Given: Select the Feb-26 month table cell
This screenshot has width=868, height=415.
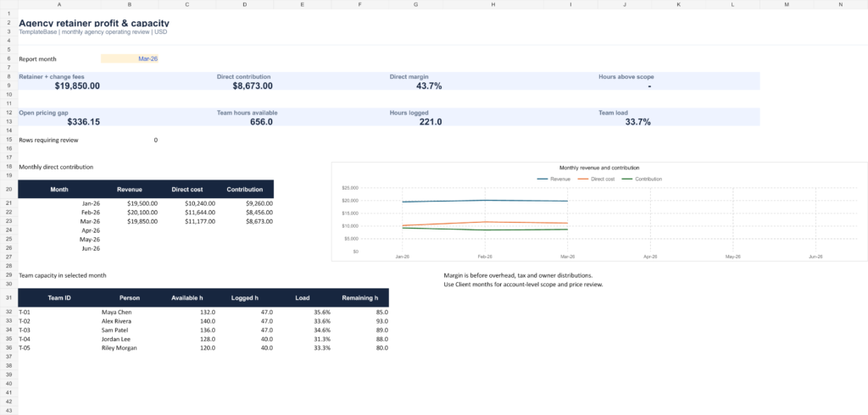Looking at the screenshot, I should coord(59,212).
